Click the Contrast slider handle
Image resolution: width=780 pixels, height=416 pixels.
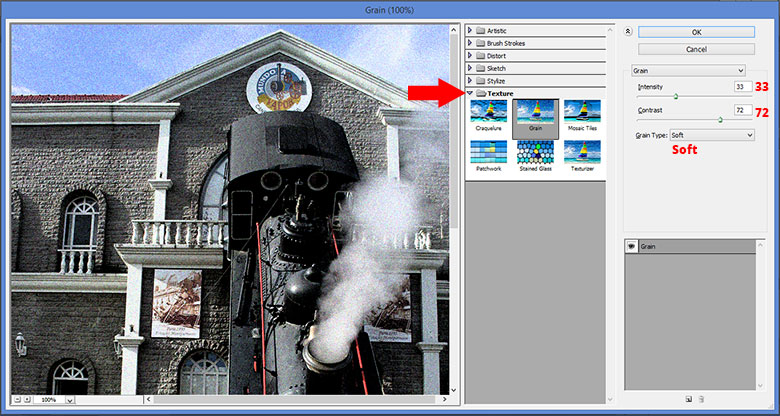[721, 120]
